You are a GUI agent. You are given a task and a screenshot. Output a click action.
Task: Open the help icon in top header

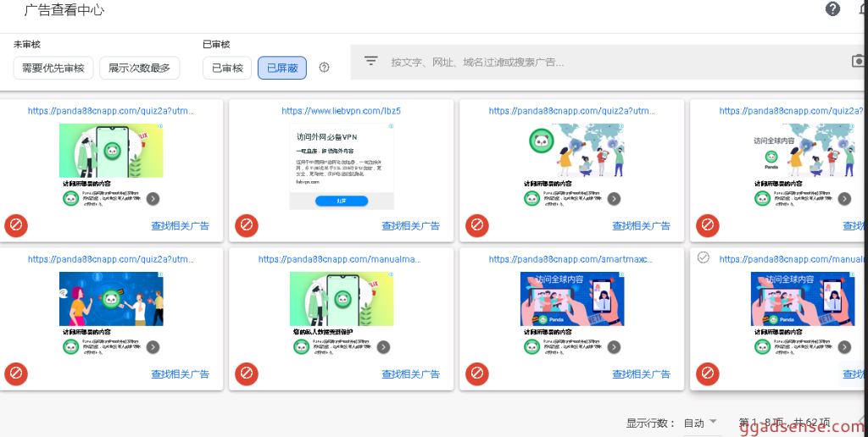pyautogui.click(x=832, y=9)
